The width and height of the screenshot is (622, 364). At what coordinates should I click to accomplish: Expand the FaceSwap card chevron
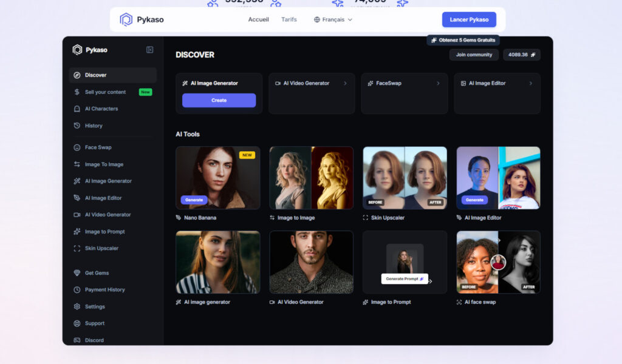click(x=438, y=83)
